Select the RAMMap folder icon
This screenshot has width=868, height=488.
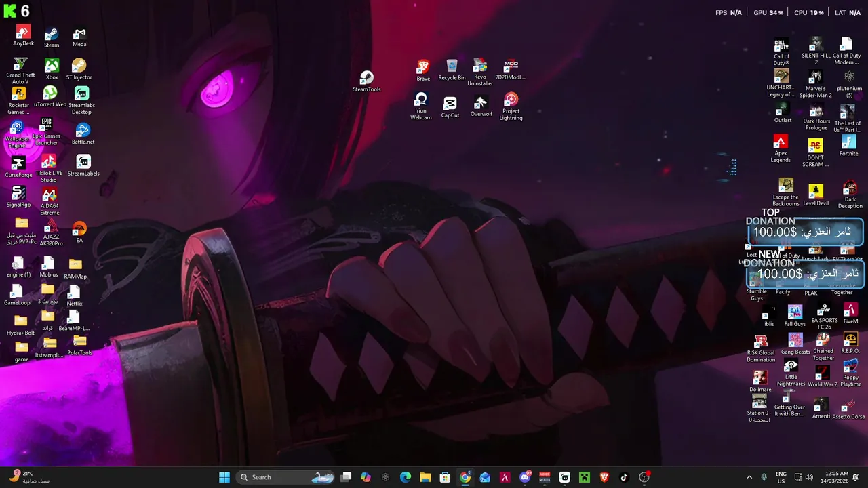point(75,268)
